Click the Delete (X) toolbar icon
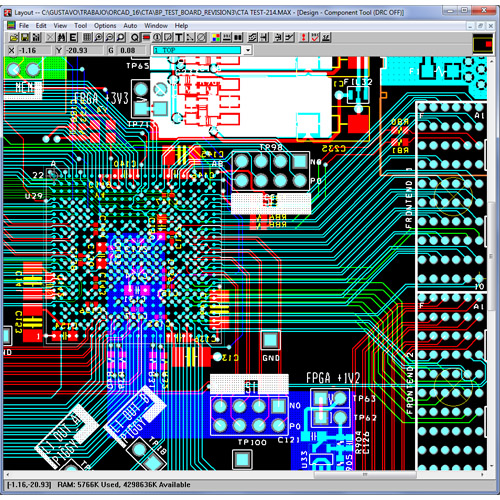 [50, 38]
